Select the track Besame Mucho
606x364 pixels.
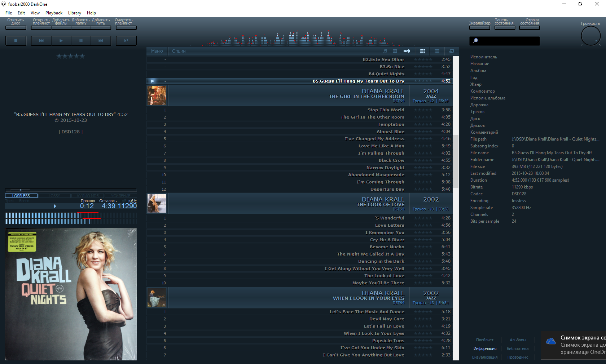[299, 247]
